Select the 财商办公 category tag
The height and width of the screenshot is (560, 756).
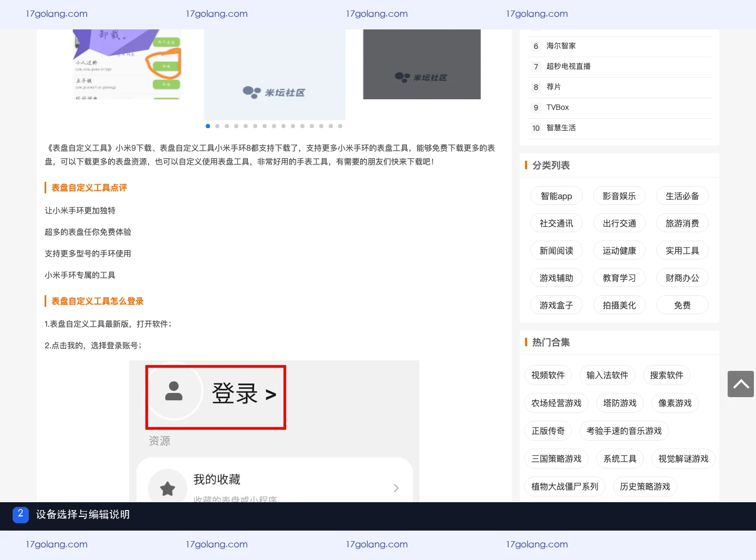682,278
